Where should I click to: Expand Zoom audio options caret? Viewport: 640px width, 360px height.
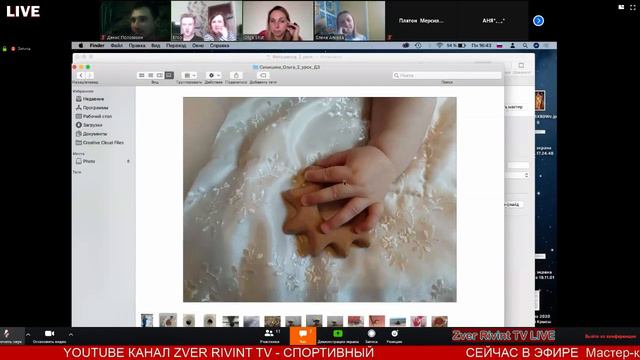[x=28, y=334]
